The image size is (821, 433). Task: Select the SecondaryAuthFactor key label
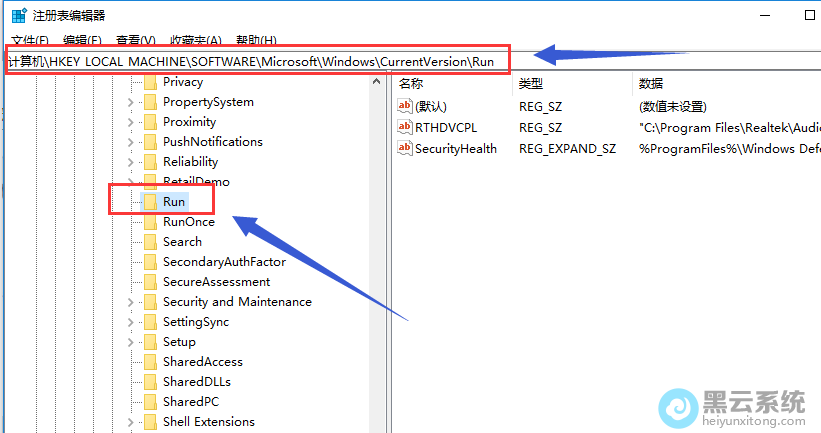point(225,262)
